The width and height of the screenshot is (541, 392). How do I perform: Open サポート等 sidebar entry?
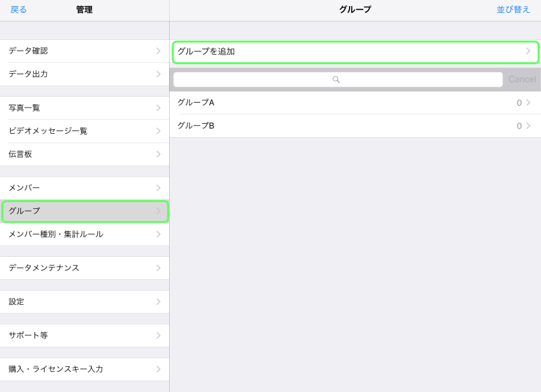point(85,335)
